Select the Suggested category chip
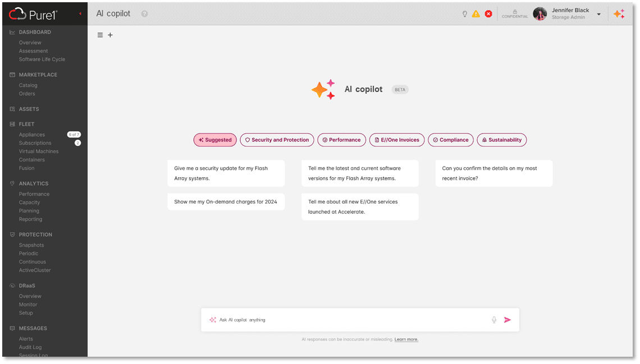The height and width of the screenshot is (364, 640). [x=215, y=140]
